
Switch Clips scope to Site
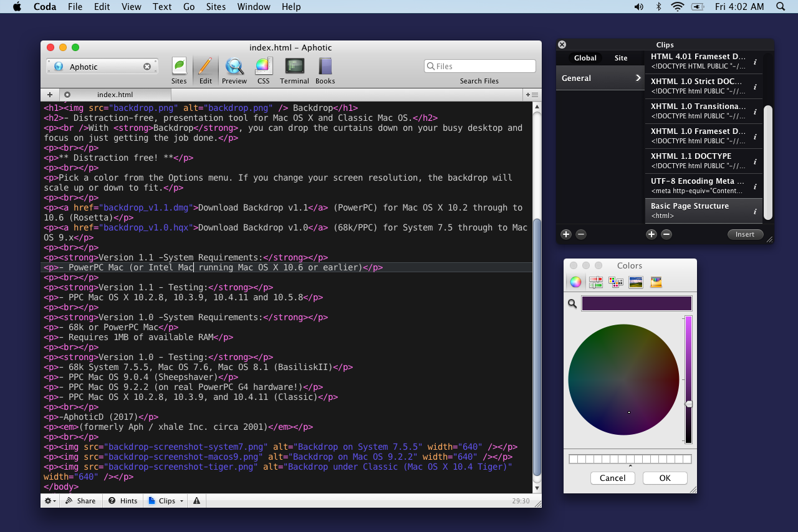[x=621, y=58]
